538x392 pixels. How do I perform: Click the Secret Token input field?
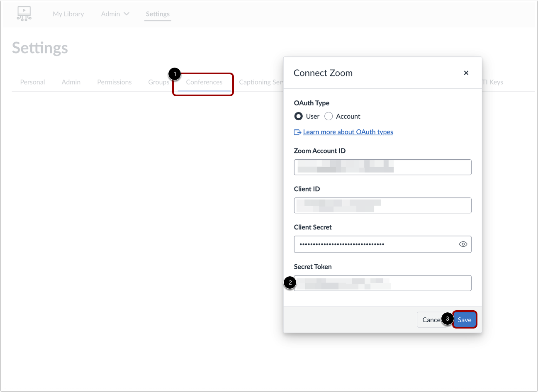(x=382, y=283)
